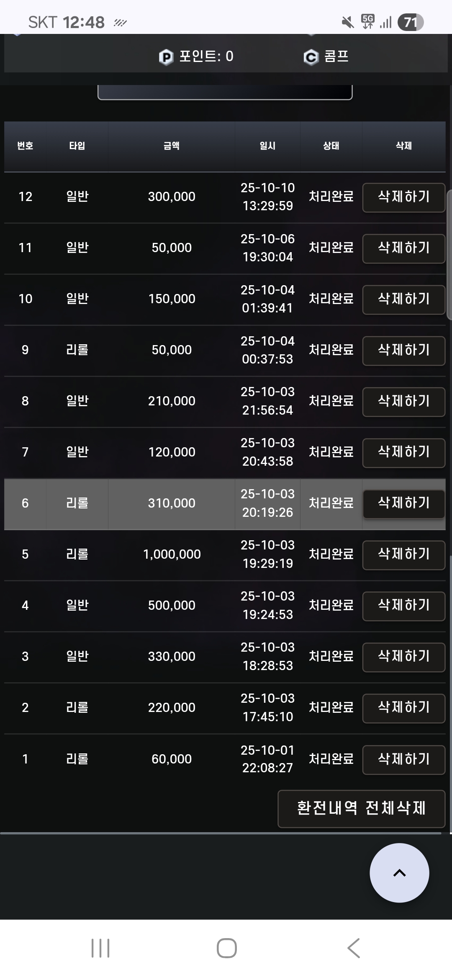The image size is (452, 980).
Task: Click the 타입 column header
Action: pyautogui.click(x=77, y=146)
